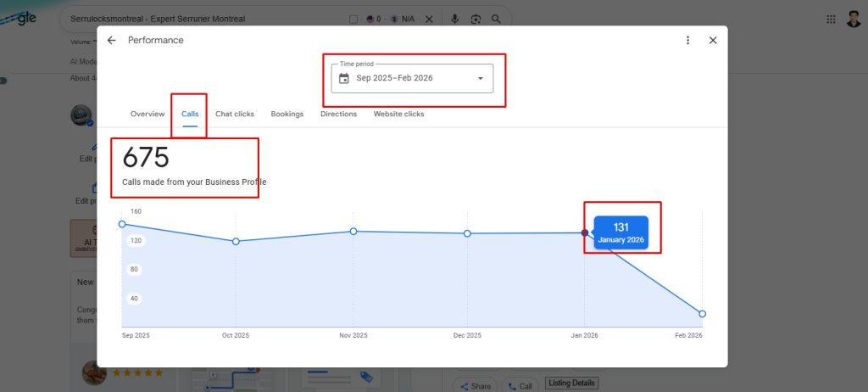This screenshot has height=392, width=868.
Task: Click the Sep 2025 data point on chart
Action: (x=122, y=224)
